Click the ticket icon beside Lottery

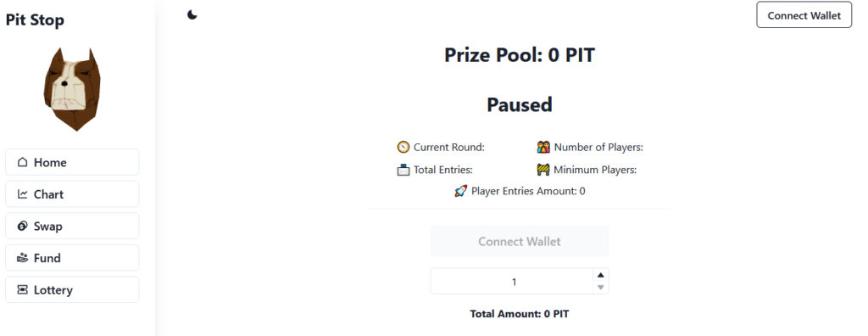(22, 289)
